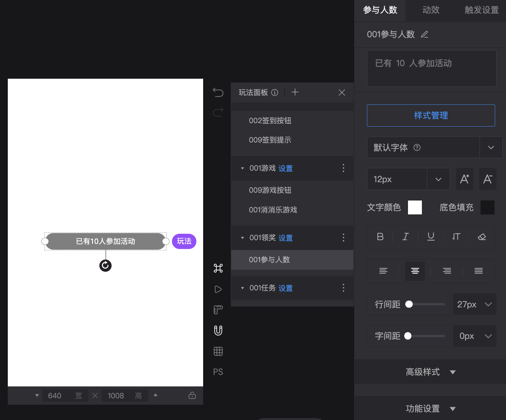Toggle the grid display icon
The width and height of the screenshot is (506, 420).
pyautogui.click(x=218, y=351)
